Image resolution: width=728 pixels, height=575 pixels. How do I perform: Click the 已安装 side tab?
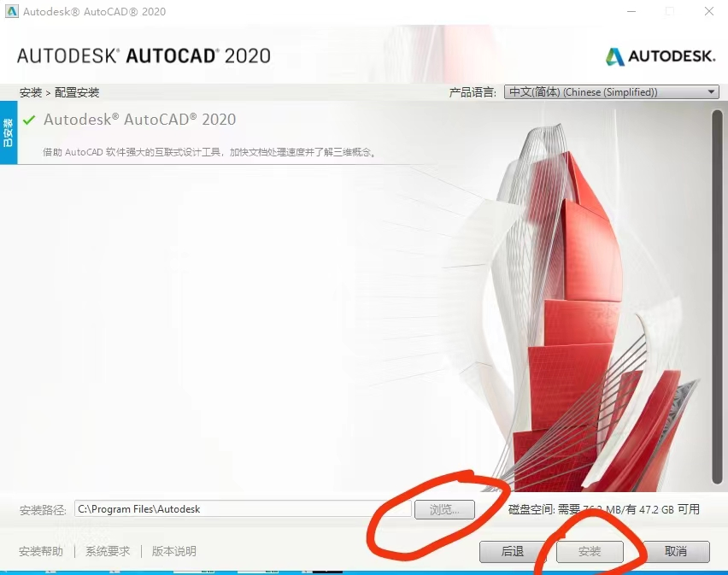[9, 132]
